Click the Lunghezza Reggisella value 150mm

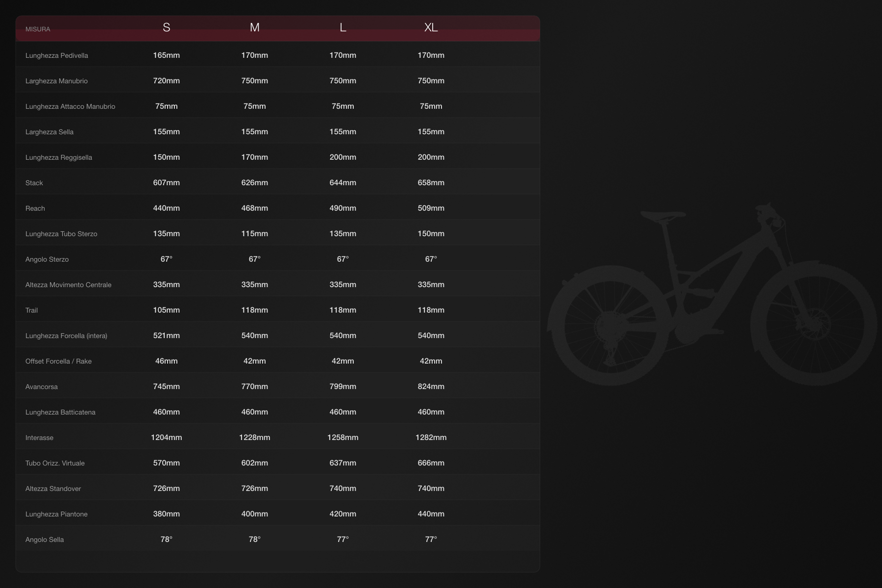tap(166, 157)
